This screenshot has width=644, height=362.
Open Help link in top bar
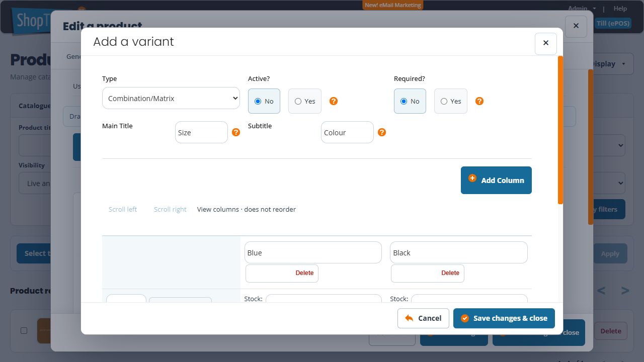(x=620, y=8)
